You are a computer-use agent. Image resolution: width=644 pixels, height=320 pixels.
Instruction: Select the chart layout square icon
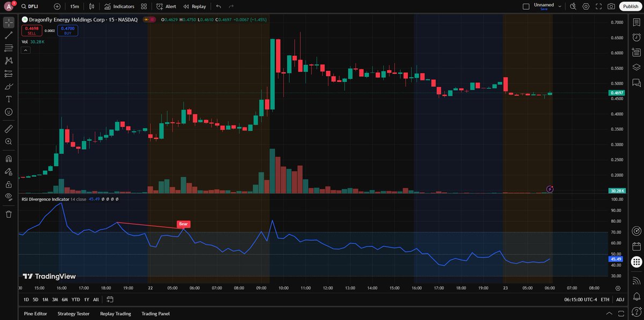[526, 6]
